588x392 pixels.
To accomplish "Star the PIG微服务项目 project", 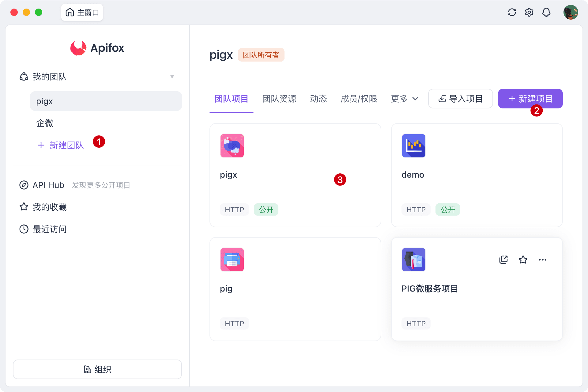I will [x=523, y=260].
